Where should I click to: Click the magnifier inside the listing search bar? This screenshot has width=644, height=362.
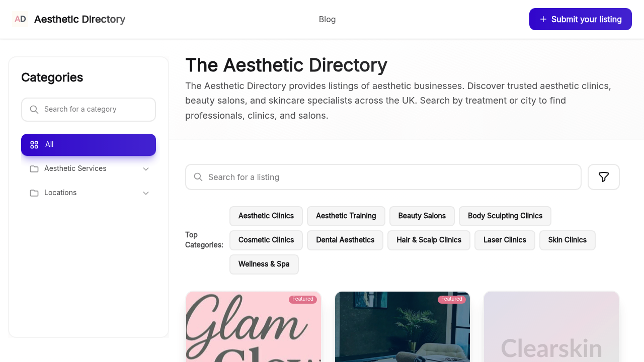[198, 177]
